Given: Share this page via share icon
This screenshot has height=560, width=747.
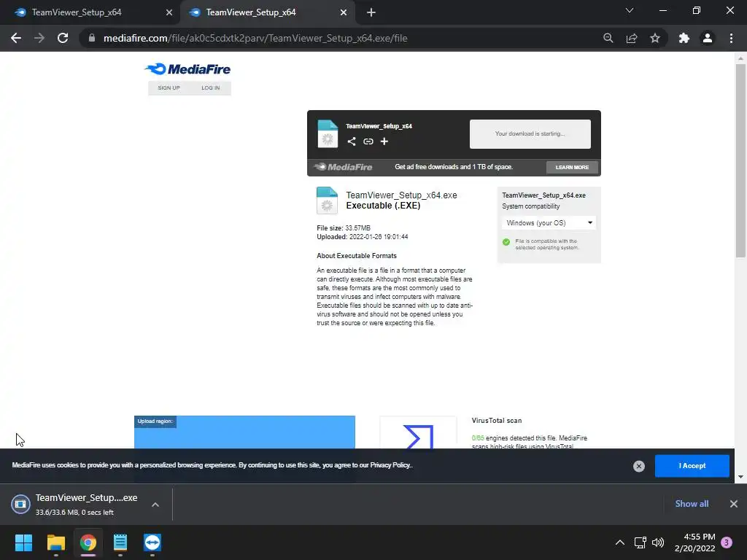Looking at the screenshot, I should [x=632, y=38].
